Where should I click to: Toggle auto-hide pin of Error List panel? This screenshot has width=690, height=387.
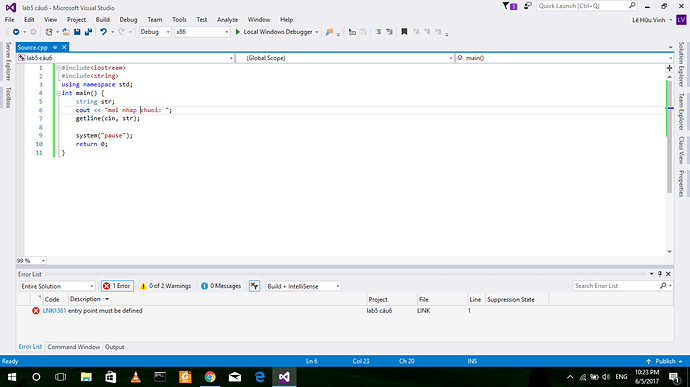tap(660, 274)
